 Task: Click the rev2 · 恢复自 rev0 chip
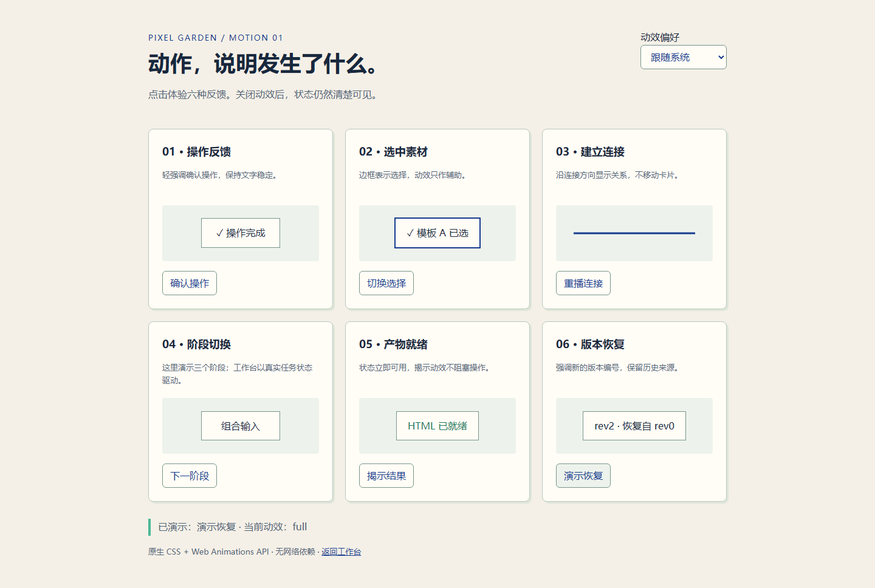click(634, 426)
